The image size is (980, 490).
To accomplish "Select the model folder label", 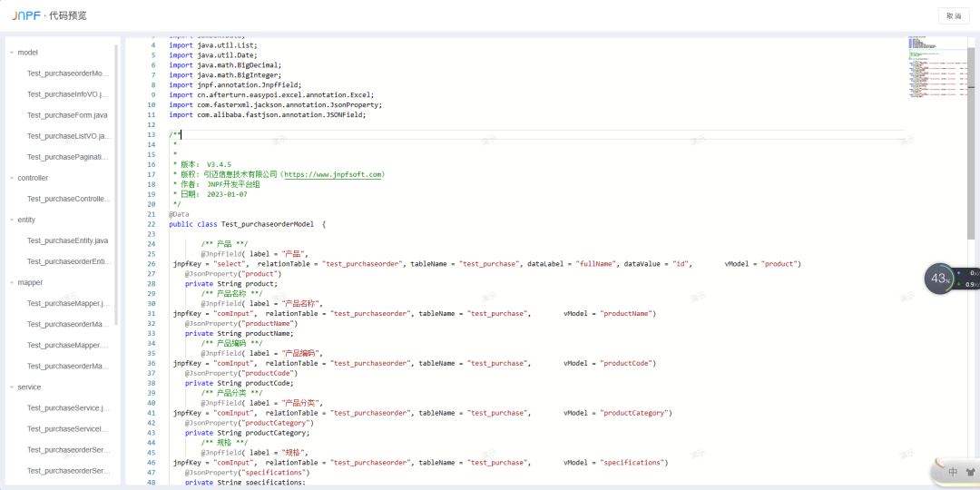I will click(x=27, y=53).
